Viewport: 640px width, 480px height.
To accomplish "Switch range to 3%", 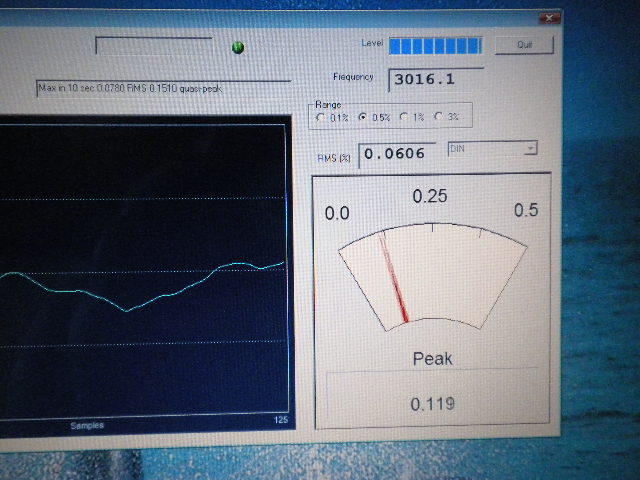I will tap(439, 117).
